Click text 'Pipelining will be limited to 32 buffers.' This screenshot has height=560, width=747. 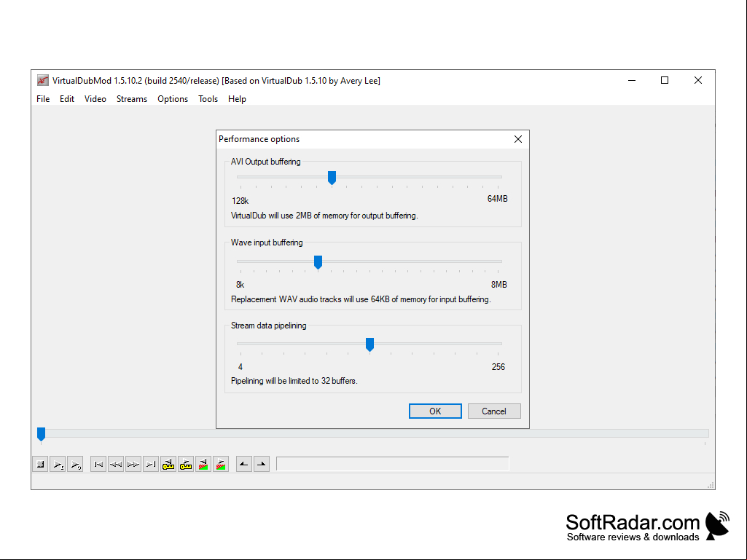coord(294,381)
